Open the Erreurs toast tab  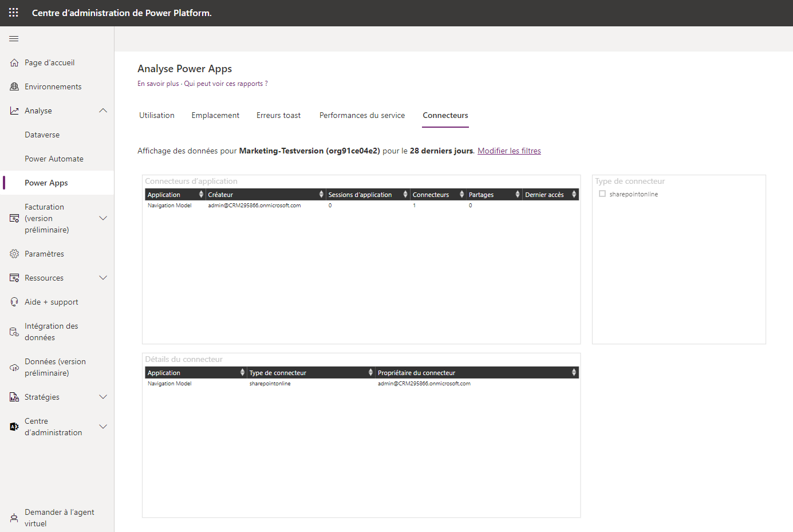tap(278, 116)
